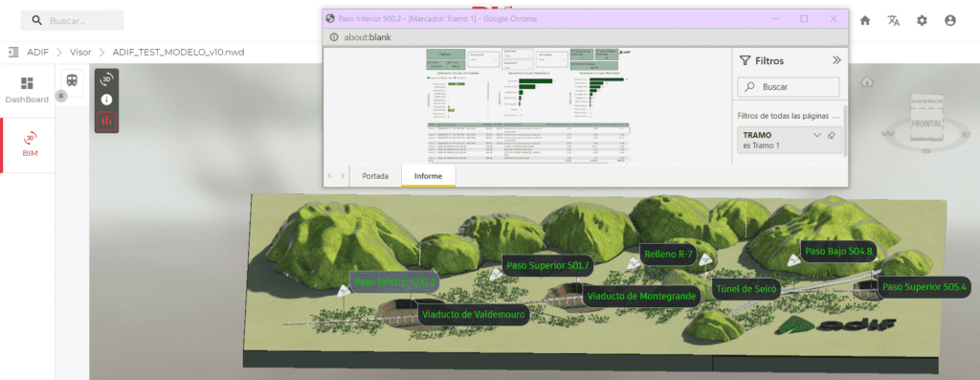Select the FRONTAL face of view cube
Viewport: 980px width, 380px height.
pyautogui.click(x=926, y=123)
